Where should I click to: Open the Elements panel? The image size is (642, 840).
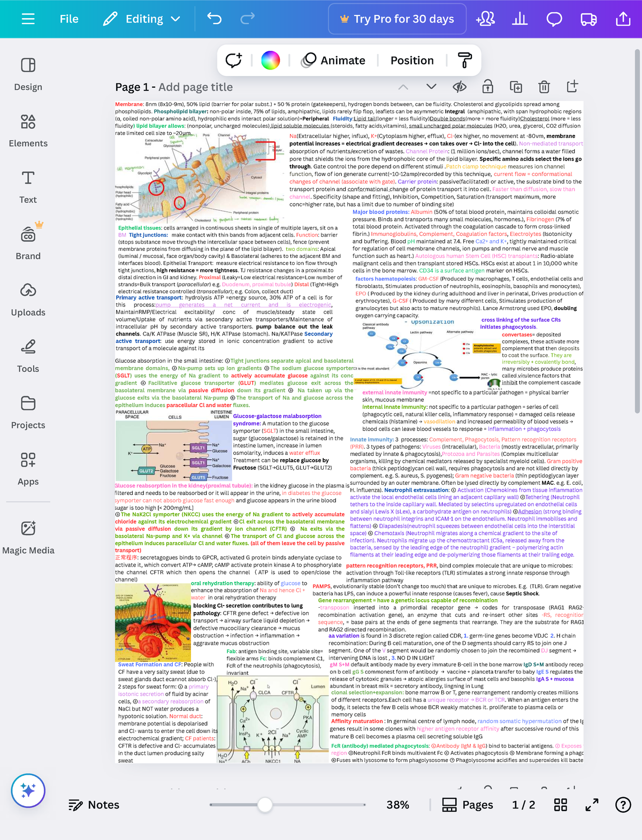click(x=28, y=131)
